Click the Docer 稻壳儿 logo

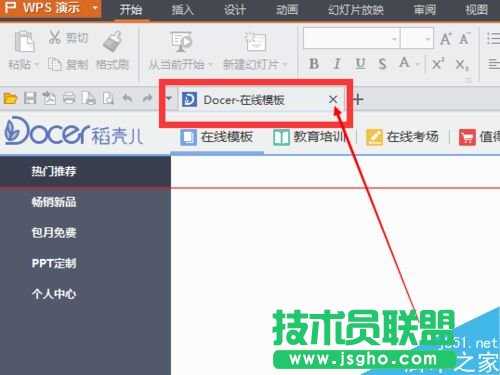click(74, 131)
